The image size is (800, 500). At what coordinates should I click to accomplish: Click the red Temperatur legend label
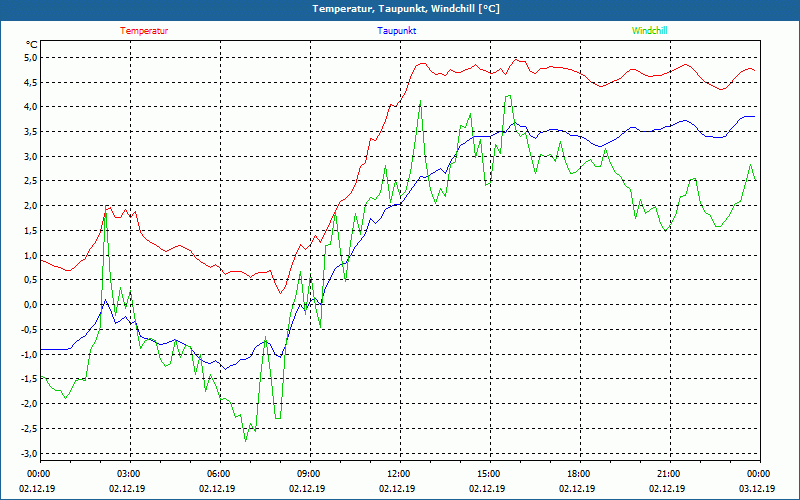coord(144,31)
